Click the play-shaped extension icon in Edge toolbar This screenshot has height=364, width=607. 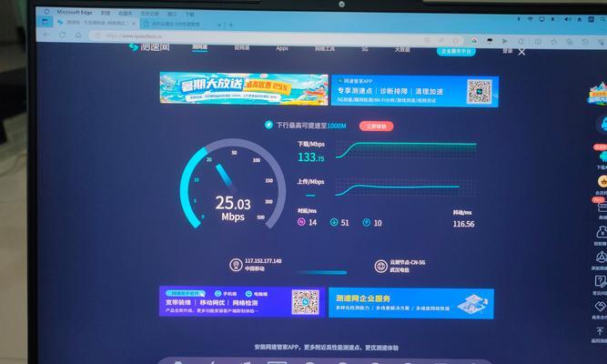coord(505,41)
